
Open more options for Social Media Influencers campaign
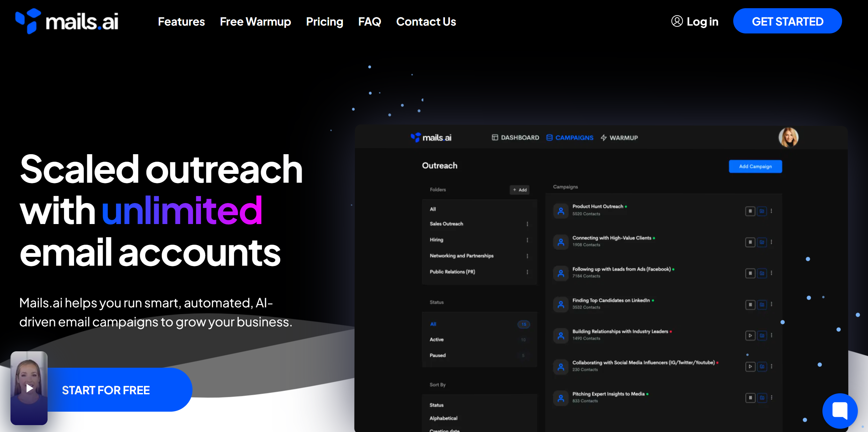click(x=771, y=366)
